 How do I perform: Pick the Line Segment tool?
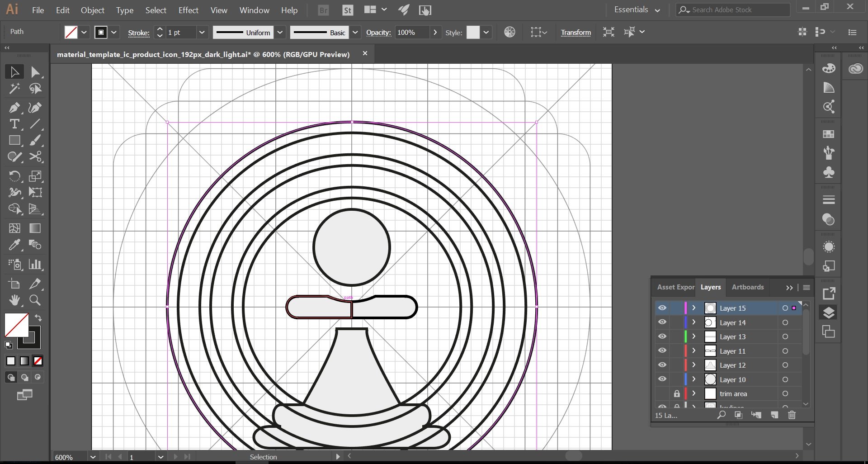coord(35,124)
